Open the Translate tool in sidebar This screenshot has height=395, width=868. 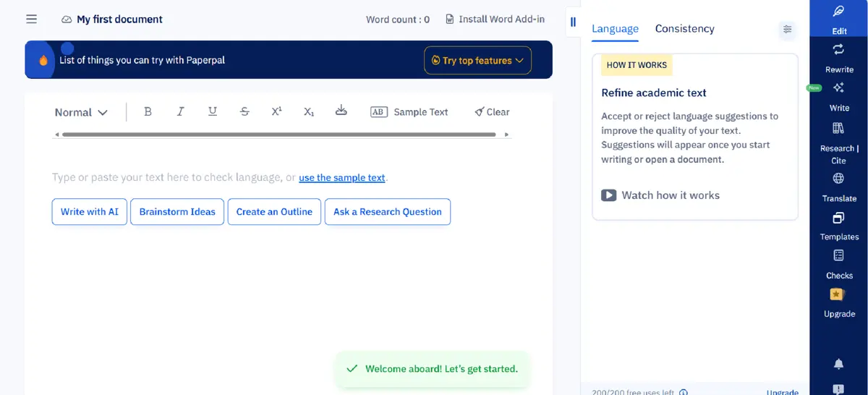(839, 187)
